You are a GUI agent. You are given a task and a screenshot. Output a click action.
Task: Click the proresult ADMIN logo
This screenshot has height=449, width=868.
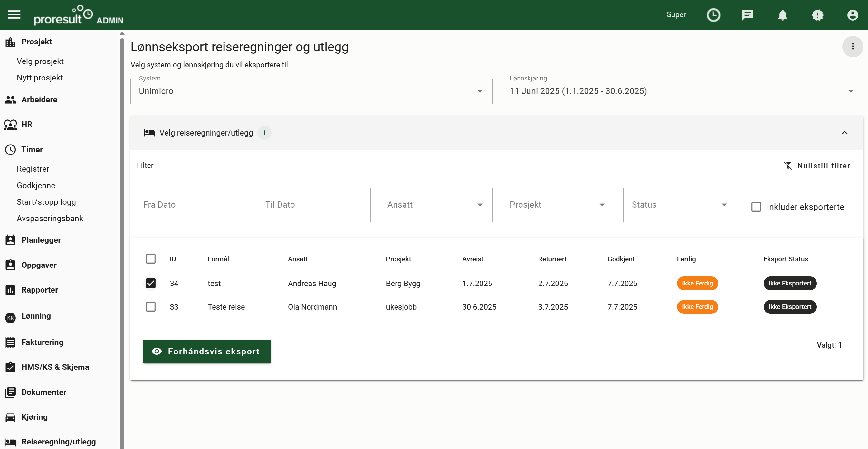point(79,15)
